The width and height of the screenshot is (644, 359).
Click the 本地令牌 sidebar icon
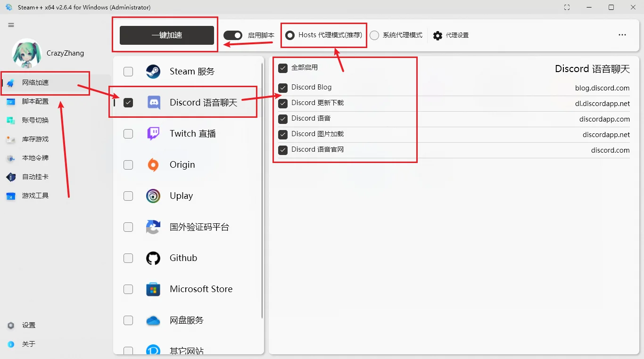[x=10, y=158]
